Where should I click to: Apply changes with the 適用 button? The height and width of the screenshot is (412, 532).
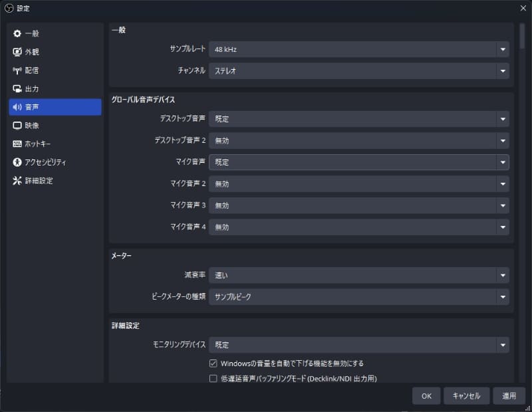(x=509, y=395)
